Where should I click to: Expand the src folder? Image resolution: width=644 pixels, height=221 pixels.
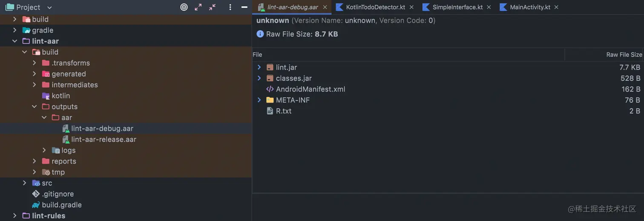point(24,183)
